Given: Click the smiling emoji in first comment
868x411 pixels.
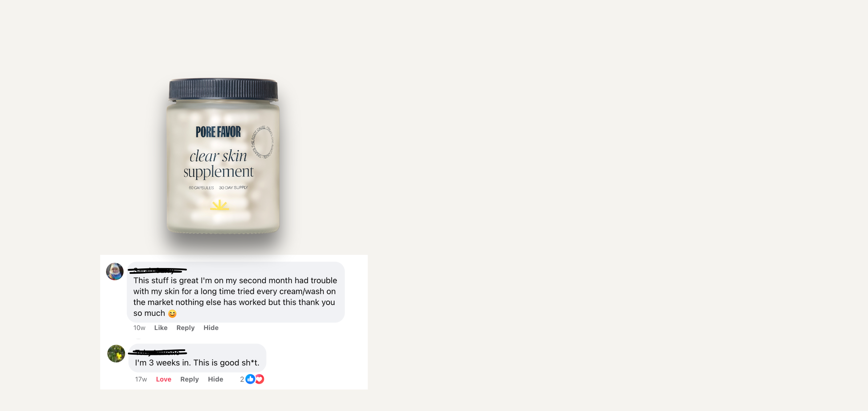Looking at the screenshot, I should [172, 314].
